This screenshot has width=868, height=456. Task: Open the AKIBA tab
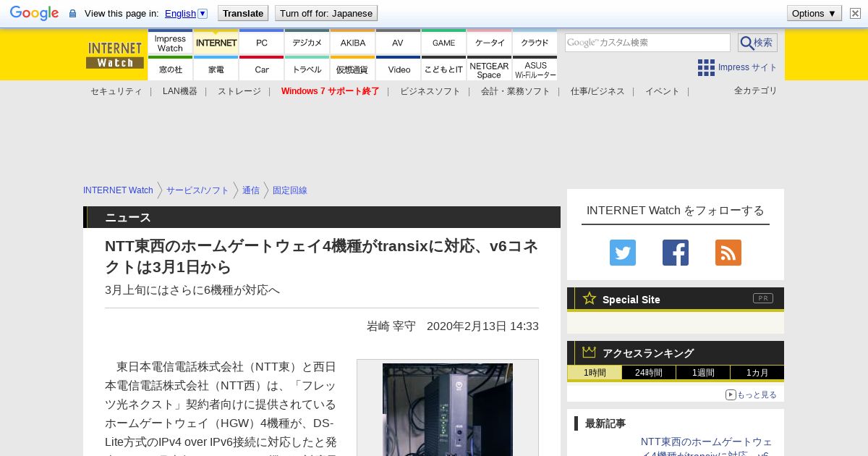click(x=352, y=43)
